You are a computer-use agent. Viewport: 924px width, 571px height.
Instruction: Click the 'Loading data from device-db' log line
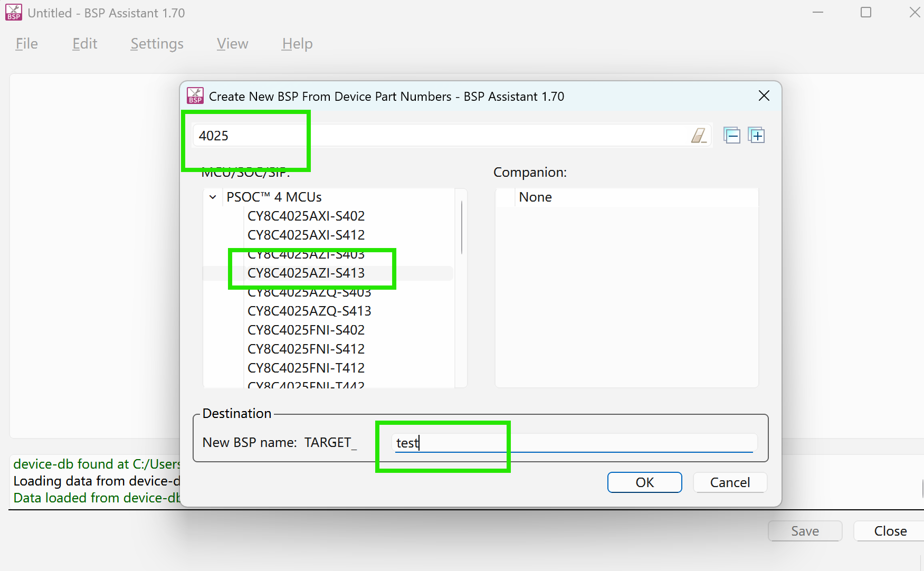pyautogui.click(x=97, y=481)
